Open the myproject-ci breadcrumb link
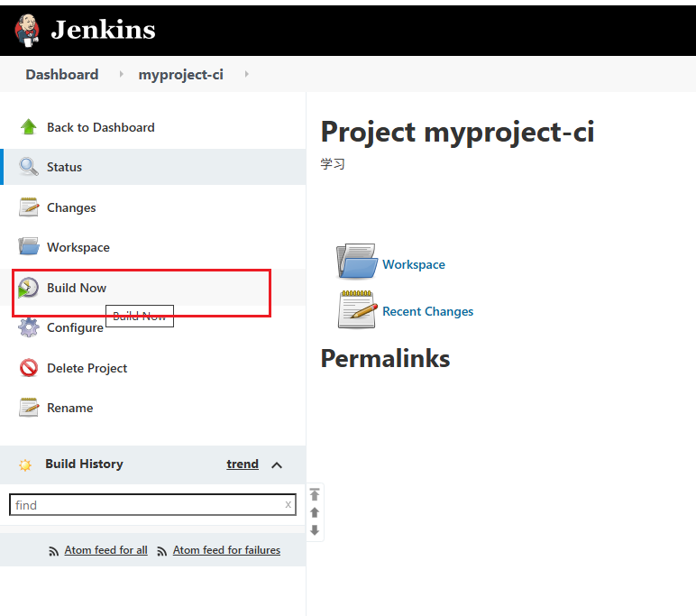696x616 pixels. click(x=180, y=75)
